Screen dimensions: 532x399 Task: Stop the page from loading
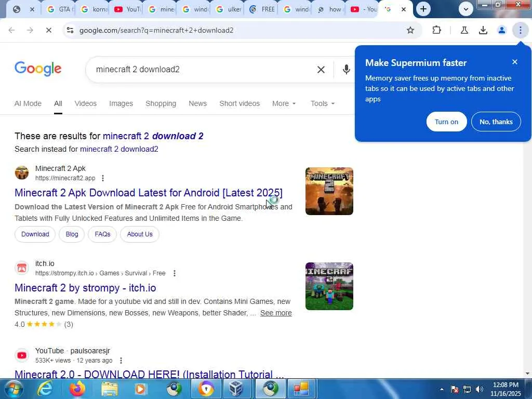point(48,30)
